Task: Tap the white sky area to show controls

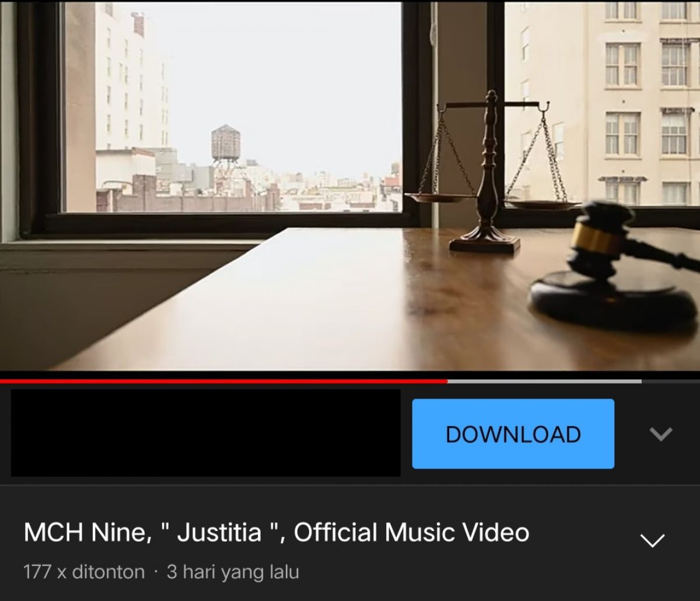Action: (x=292, y=76)
